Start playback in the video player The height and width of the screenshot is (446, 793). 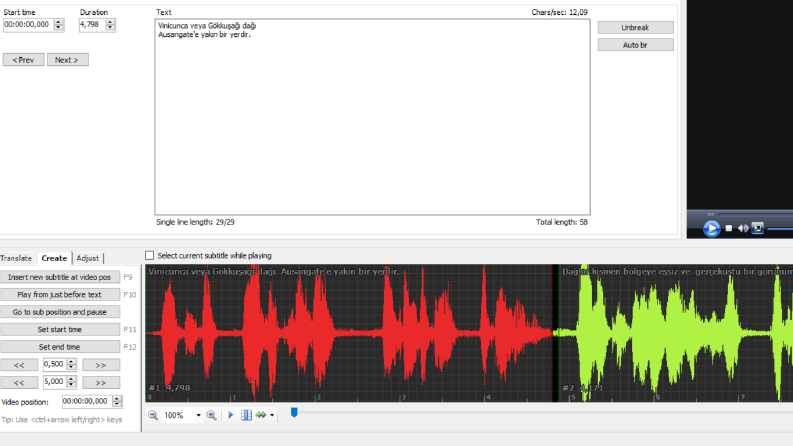coord(711,229)
